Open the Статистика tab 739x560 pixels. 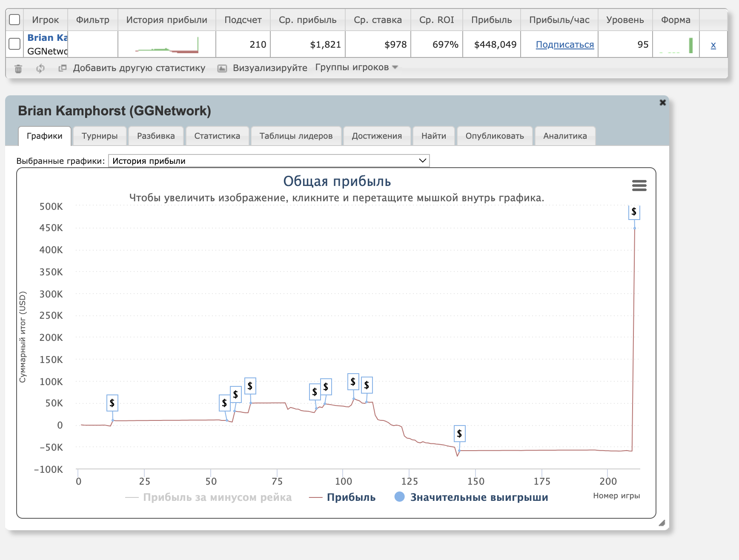(217, 136)
